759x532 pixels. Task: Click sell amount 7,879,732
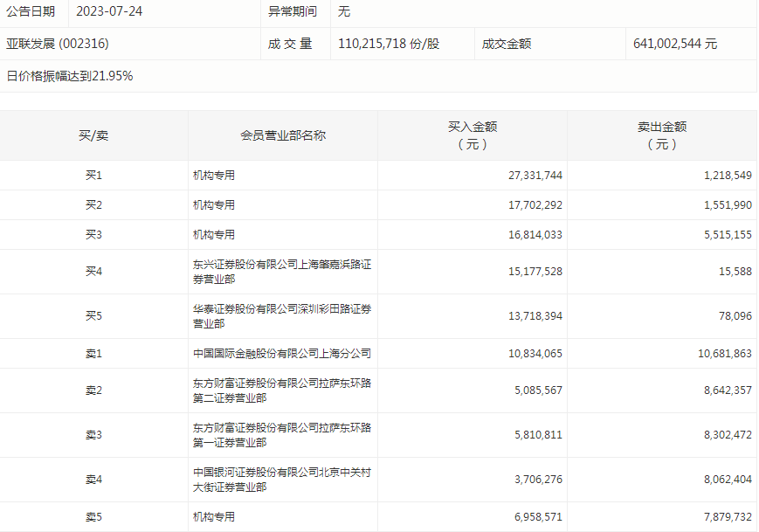point(728,517)
